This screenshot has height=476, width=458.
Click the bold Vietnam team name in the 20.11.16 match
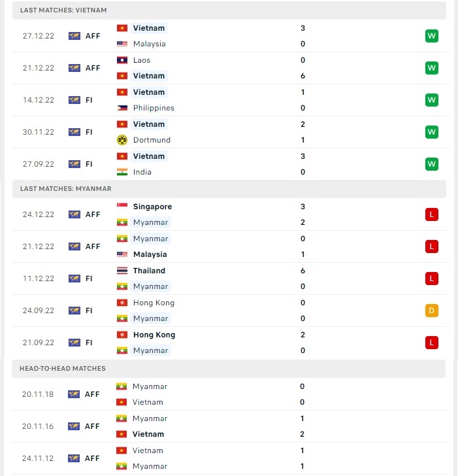point(148,434)
